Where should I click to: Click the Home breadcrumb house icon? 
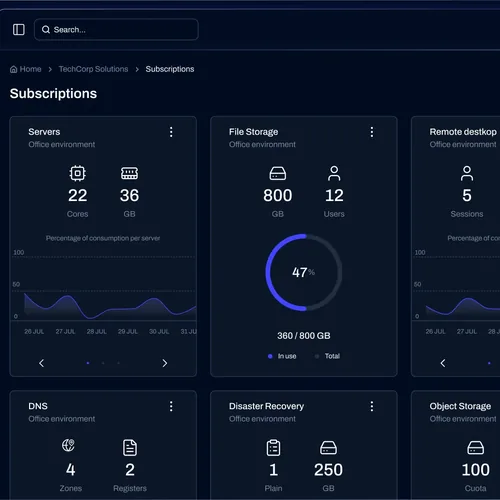[13, 69]
